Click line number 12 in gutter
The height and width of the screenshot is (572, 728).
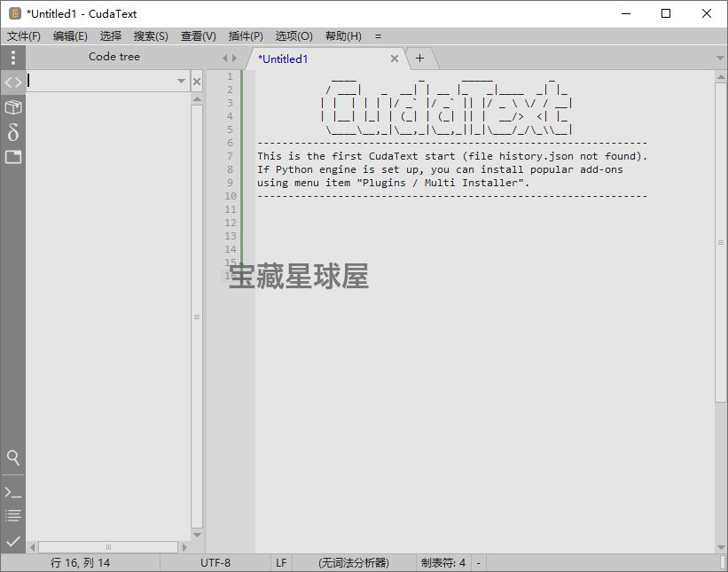coord(231,223)
